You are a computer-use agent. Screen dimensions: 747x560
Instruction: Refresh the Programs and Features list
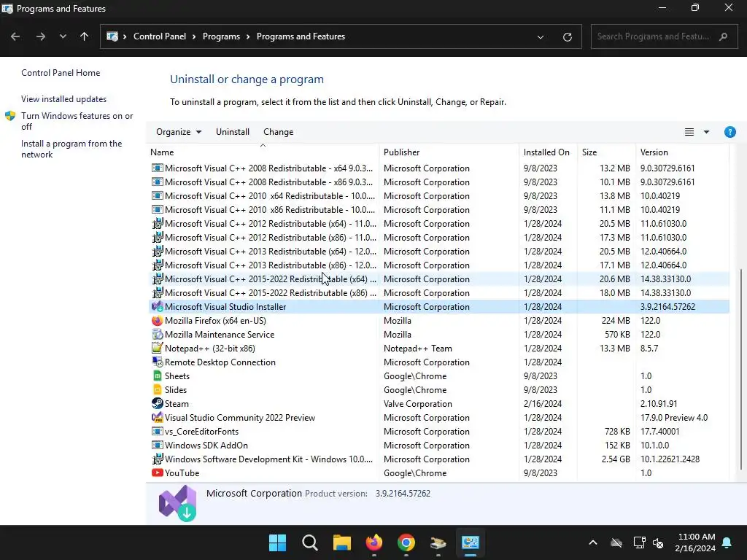(568, 36)
